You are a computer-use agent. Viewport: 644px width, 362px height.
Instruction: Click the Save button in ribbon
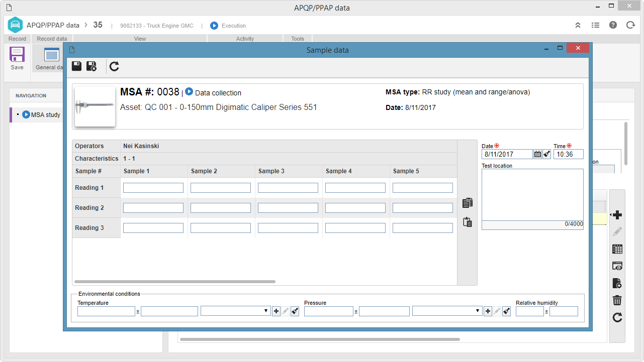pyautogui.click(x=17, y=59)
